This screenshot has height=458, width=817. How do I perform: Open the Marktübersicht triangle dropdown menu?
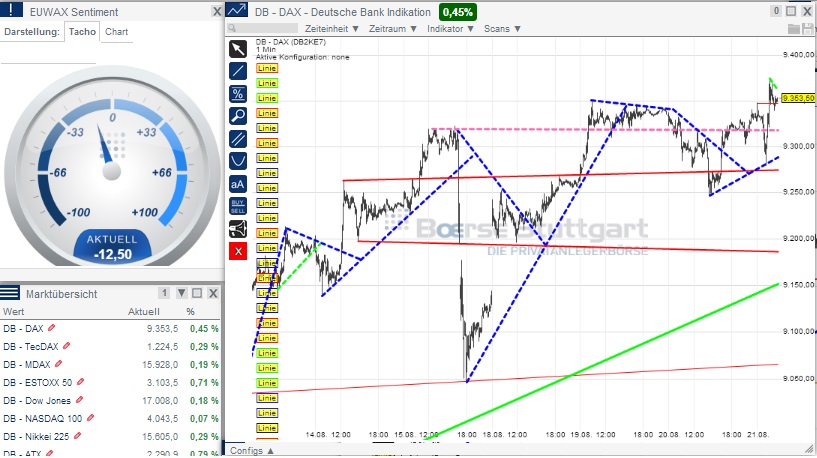pos(181,293)
